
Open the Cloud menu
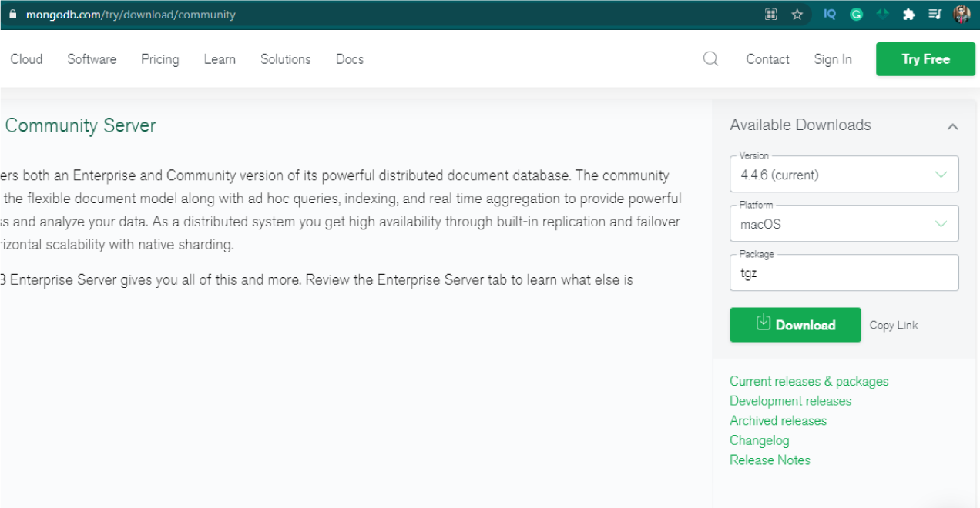(26, 59)
